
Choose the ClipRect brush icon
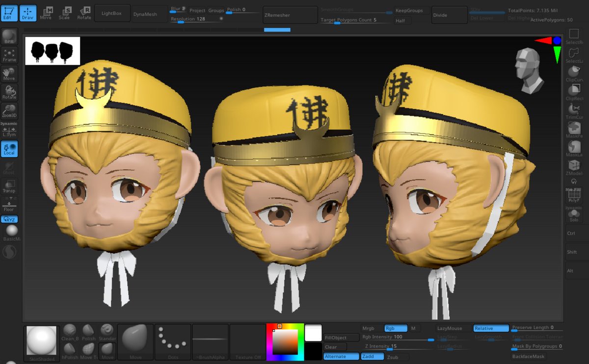[573, 93]
